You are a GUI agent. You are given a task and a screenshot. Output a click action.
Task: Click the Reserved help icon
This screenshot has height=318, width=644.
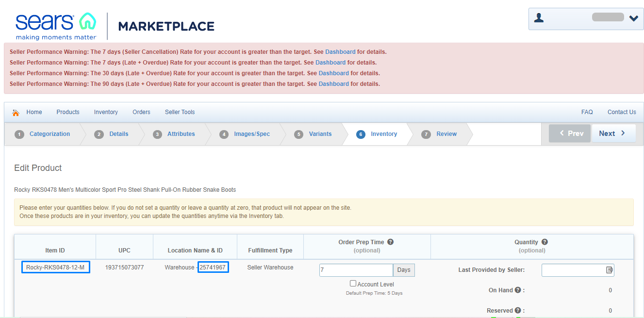518,311
